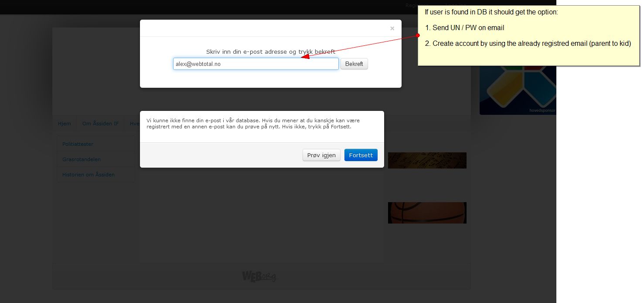The height and width of the screenshot is (303, 644).
Task: Open the basketball thumbnail
Action: [427, 213]
